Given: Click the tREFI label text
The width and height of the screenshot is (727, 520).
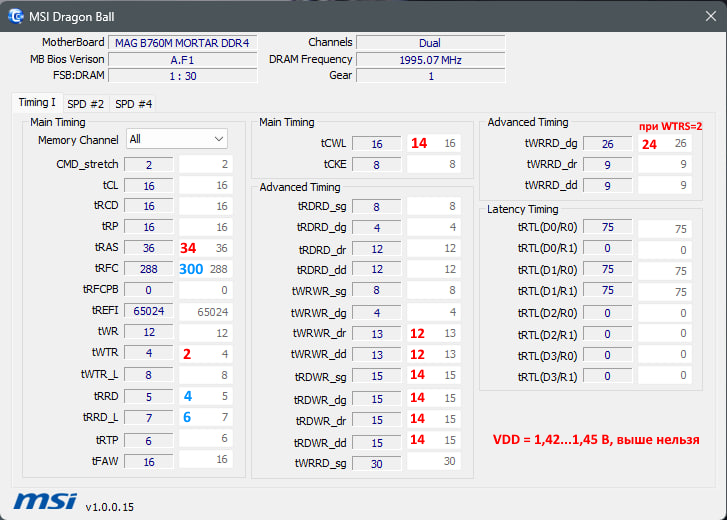Looking at the screenshot, I should (x=105, y=310).
